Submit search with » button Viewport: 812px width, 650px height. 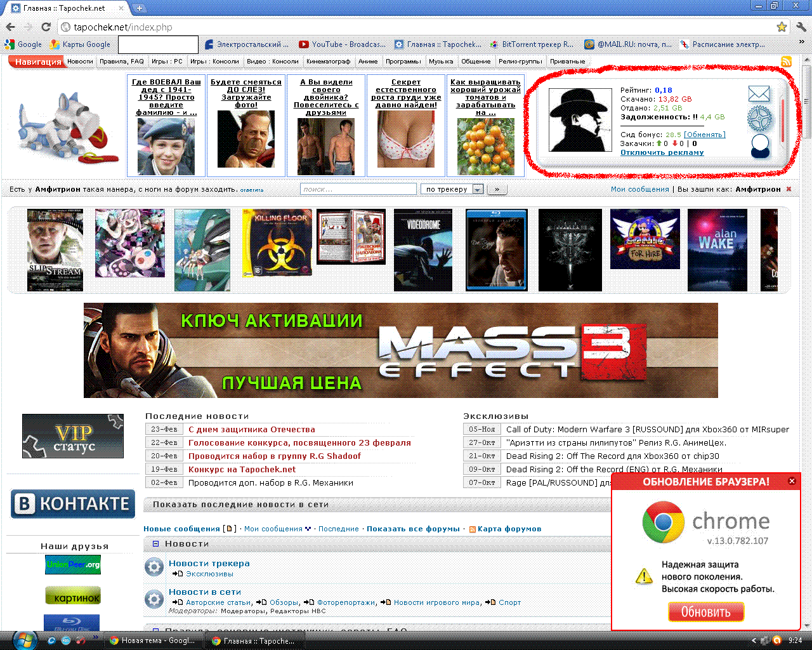[497, 189]
